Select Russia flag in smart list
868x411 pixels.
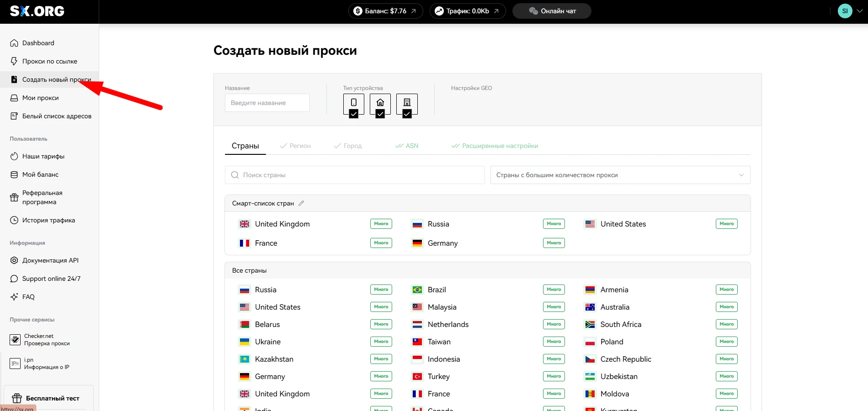417,224
